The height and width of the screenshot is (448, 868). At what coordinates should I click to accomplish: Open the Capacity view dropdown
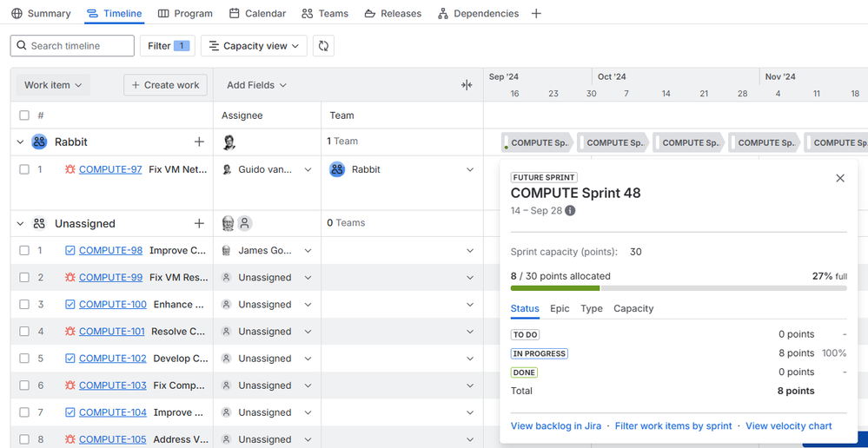254,46
